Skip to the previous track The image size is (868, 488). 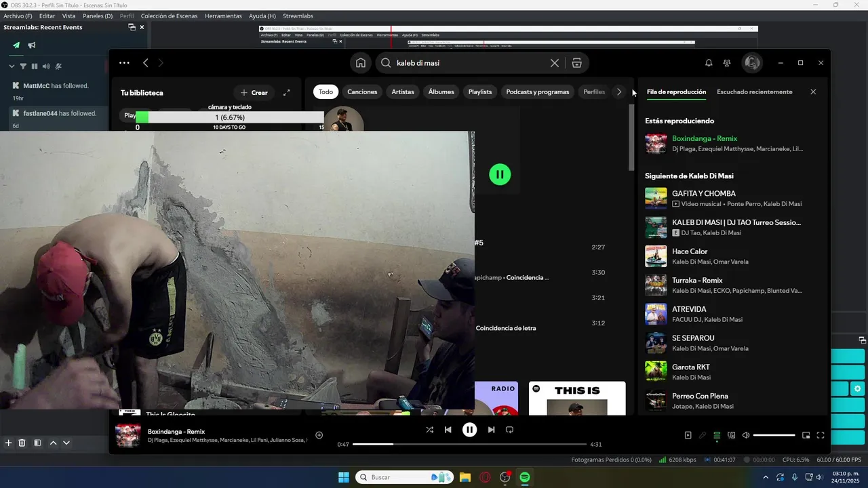coord(448,430)
